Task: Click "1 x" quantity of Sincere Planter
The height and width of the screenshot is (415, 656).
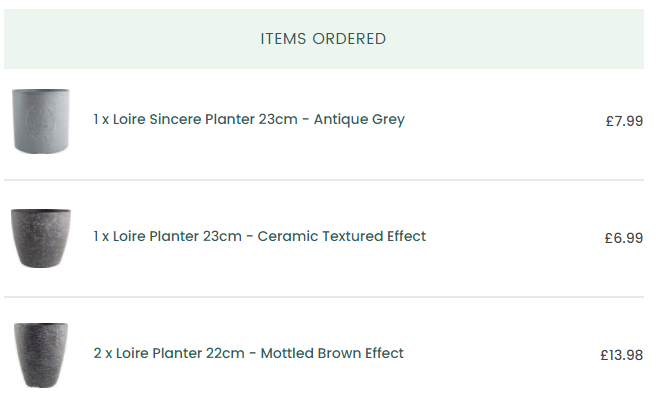Action: 101,120
